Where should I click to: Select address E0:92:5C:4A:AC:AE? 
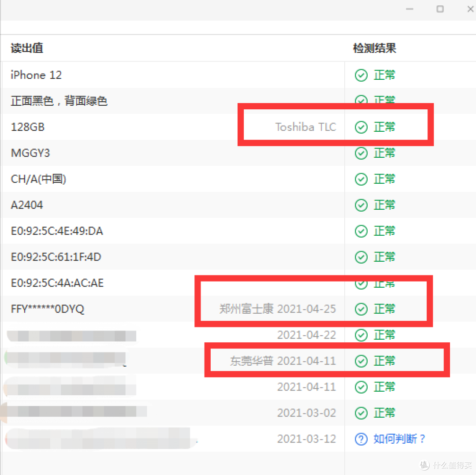57,283
